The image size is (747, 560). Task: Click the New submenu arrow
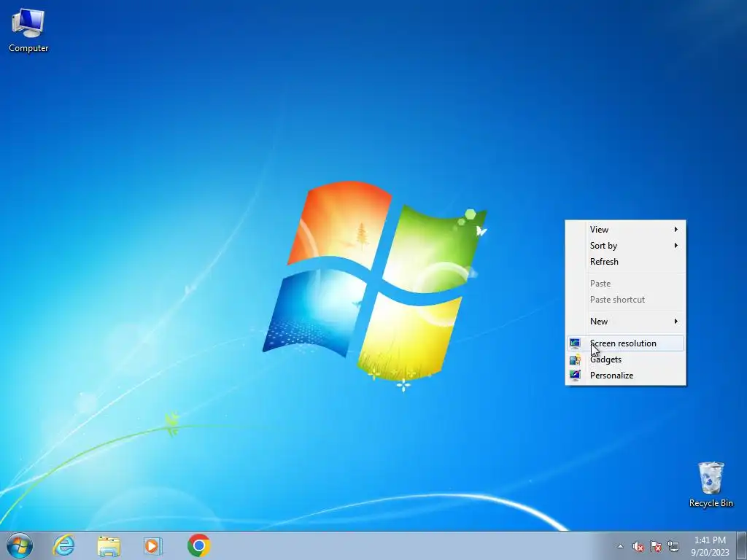click(676, 322)
